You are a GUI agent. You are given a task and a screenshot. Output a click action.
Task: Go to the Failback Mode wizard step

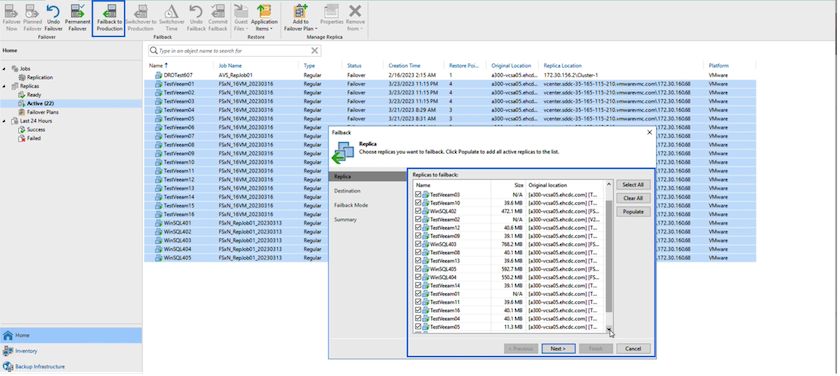(350, 205)
